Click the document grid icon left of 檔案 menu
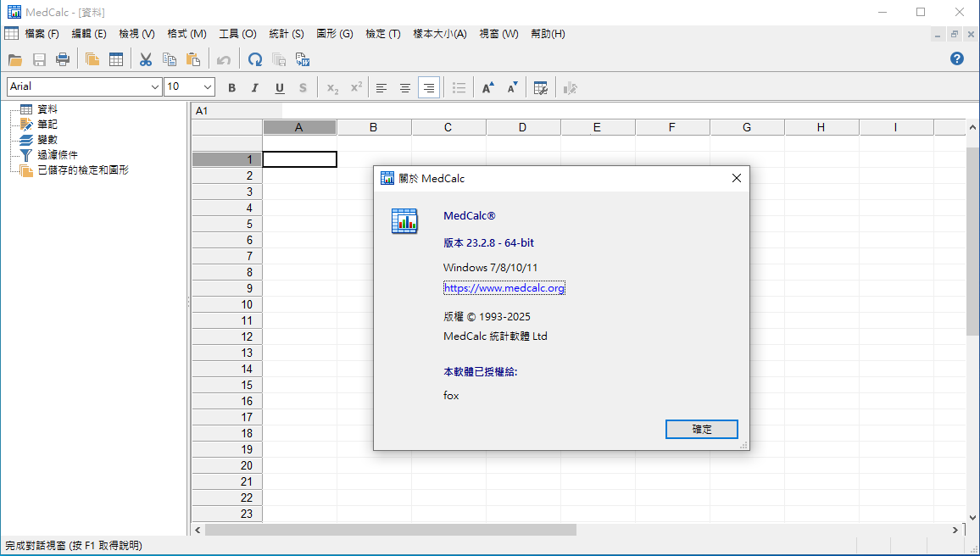Screen dimensions: 980x556 [x=11, y=34]
